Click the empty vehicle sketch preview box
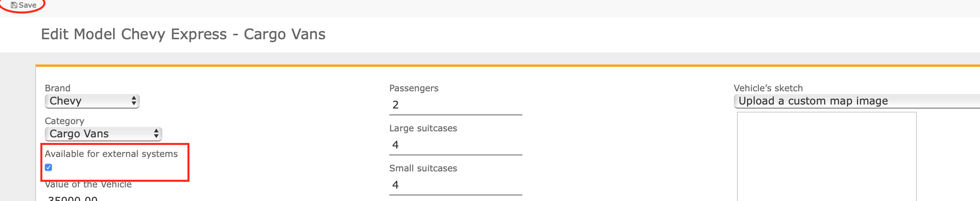The image size is (980, 201). coord(827,157)
